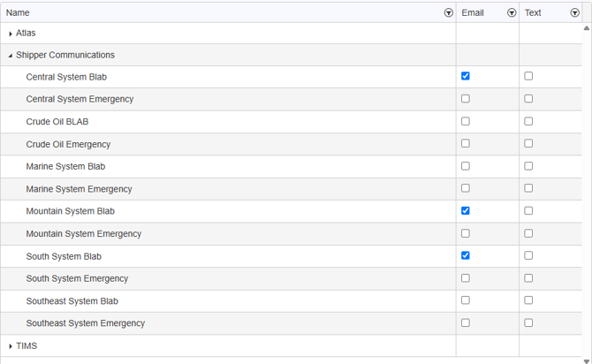Viewport: 592px width, 364px height.
Task: Click the scrollbar up arrow
Action: point(587,28)
